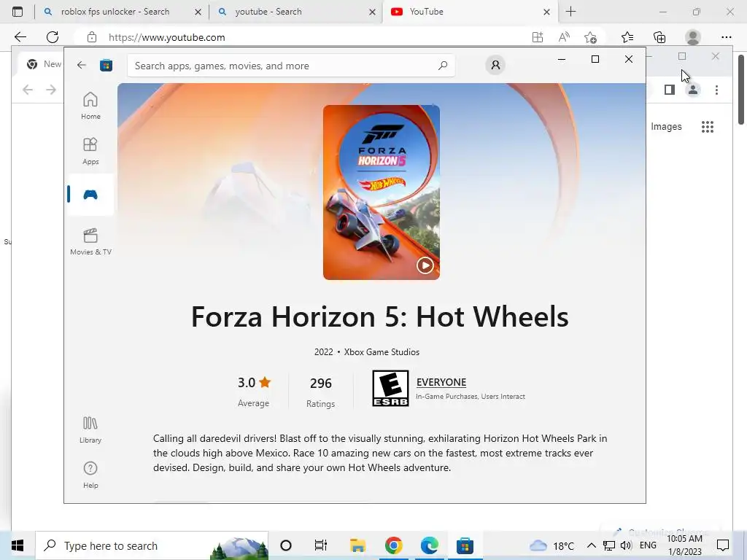Open Images link in Chrome window

tap(666, 127)
